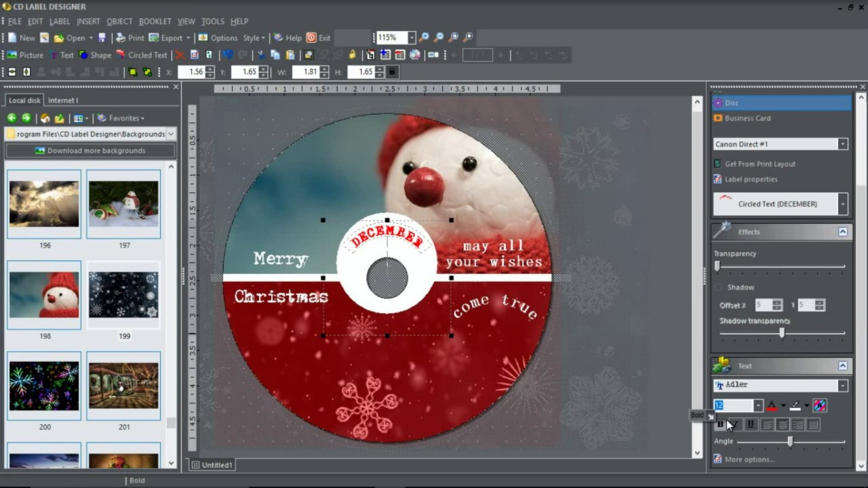Screen dimensions: 868x488
Task: Insert a Picture object
Action: pyautogui.click(x=25, y=55)
